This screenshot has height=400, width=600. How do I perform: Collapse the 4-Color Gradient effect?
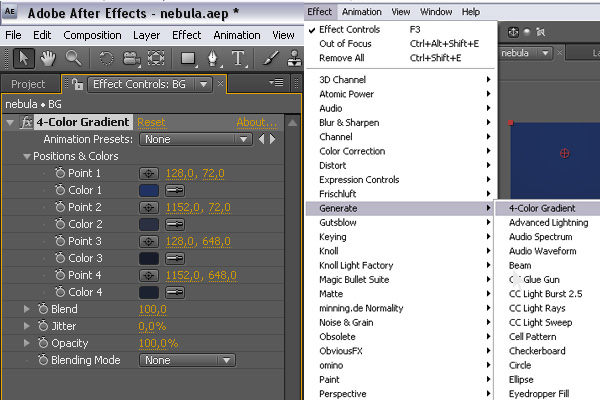[10, 123]
